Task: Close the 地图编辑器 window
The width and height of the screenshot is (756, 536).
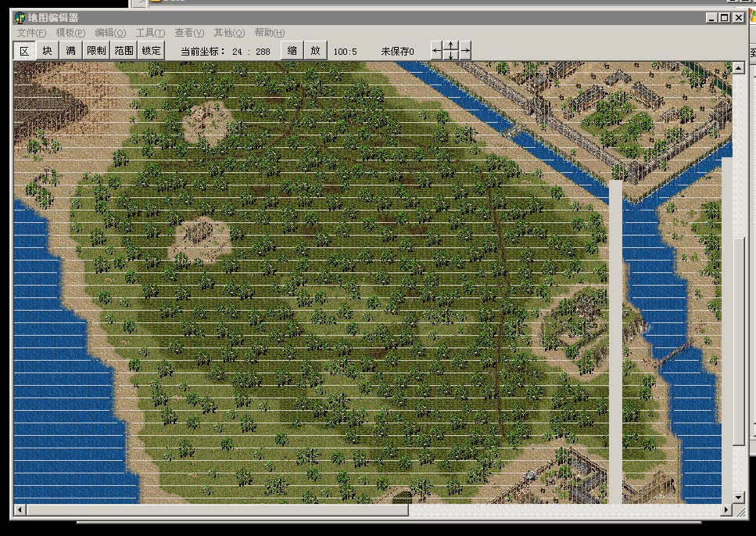Action: click(739, 18)
